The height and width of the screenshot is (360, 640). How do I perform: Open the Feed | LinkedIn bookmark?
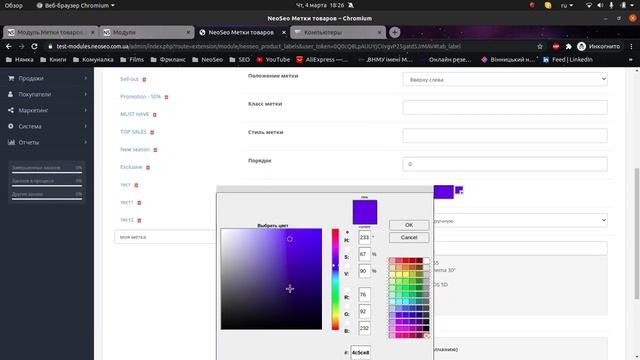coord(568,60)
